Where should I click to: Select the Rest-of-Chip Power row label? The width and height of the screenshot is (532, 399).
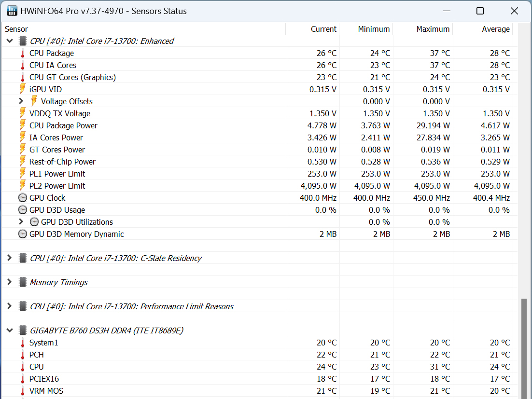pos(62,161)
